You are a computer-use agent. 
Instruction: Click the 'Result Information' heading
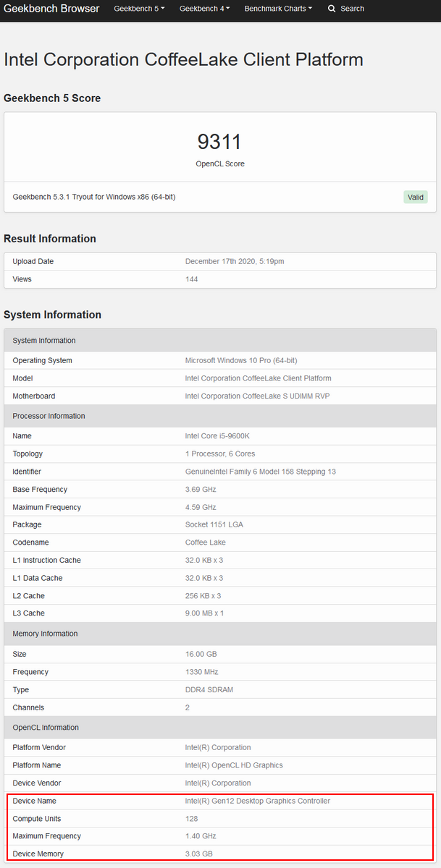tap(50, 239)
